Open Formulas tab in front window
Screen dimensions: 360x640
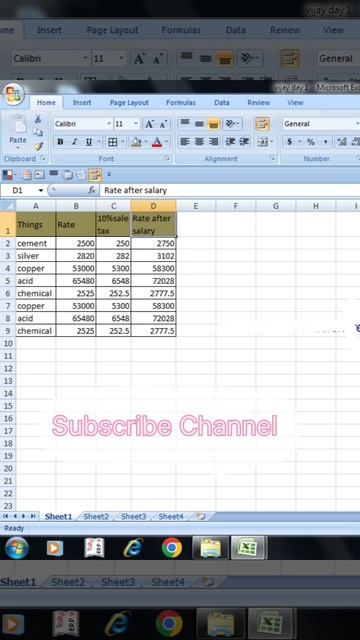[181, 103]
